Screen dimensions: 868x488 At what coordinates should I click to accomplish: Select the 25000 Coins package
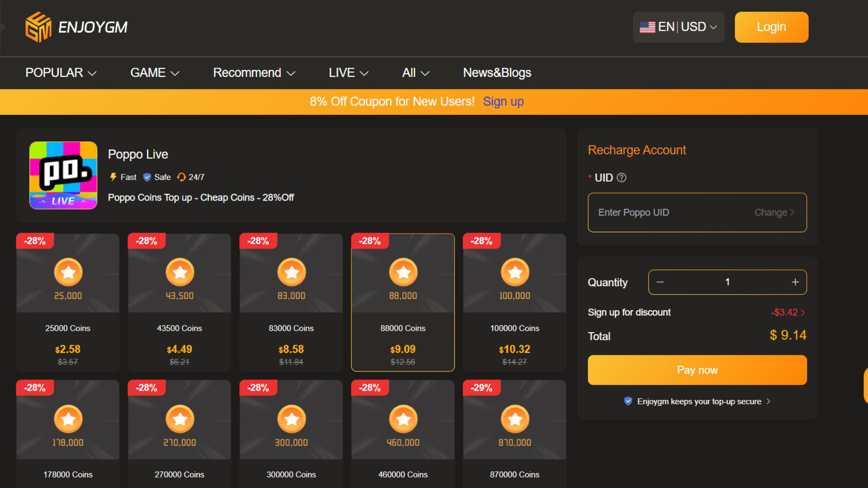67,302
